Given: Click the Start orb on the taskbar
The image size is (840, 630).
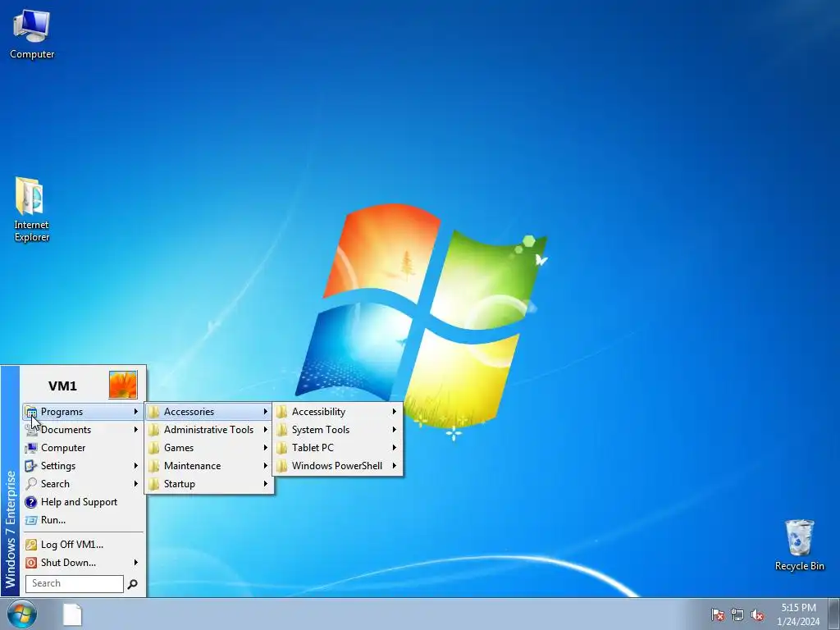Looking at the screenshot, I should (x=22, y=614).
